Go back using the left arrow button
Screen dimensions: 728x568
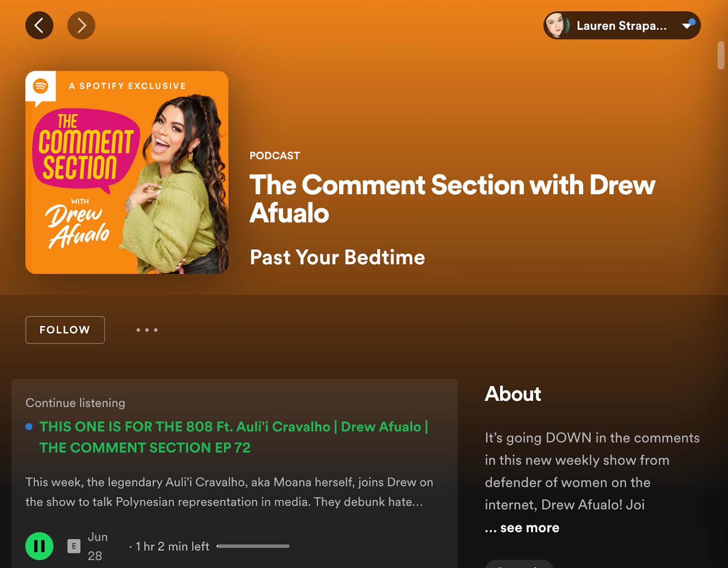click(x=39, y=25)
